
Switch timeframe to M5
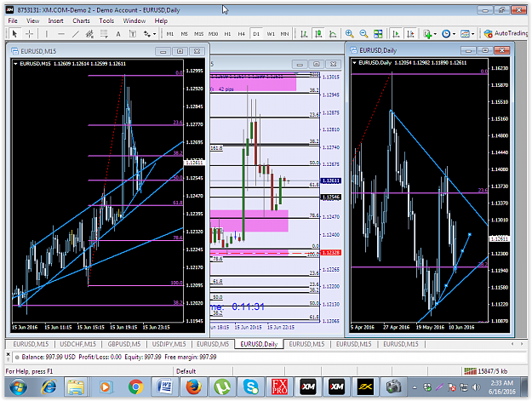pos(184,34)
